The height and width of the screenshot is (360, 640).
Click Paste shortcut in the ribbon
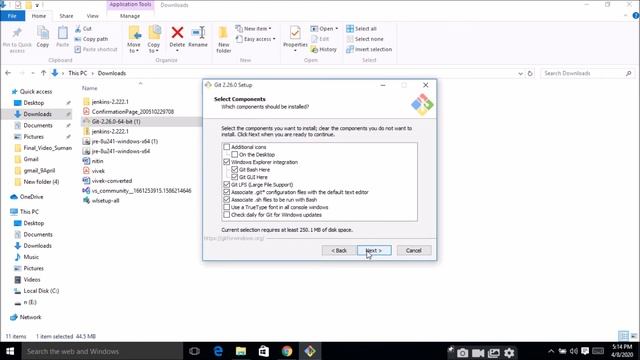pyautogui.click(x=96, y=49)
